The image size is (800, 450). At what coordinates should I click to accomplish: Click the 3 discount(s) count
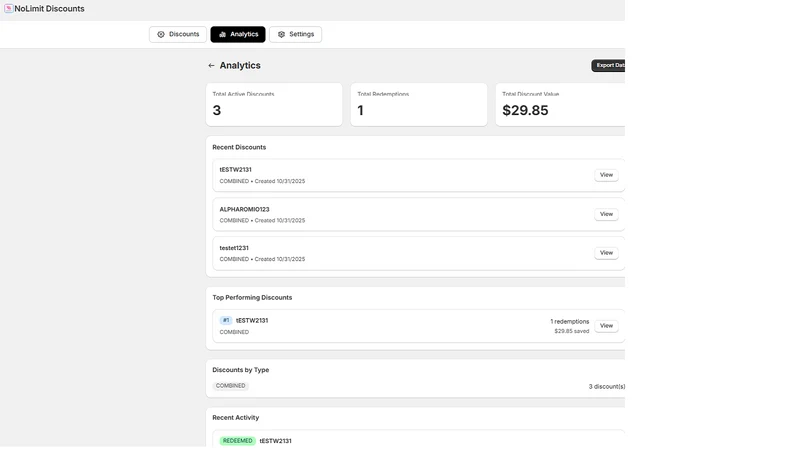click(607, 387)
